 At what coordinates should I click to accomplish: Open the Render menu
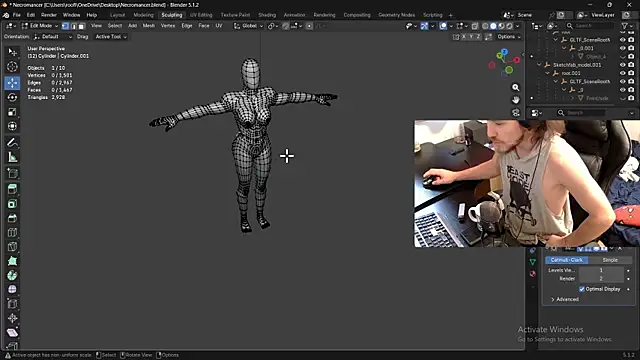click(x=49, y=15)
